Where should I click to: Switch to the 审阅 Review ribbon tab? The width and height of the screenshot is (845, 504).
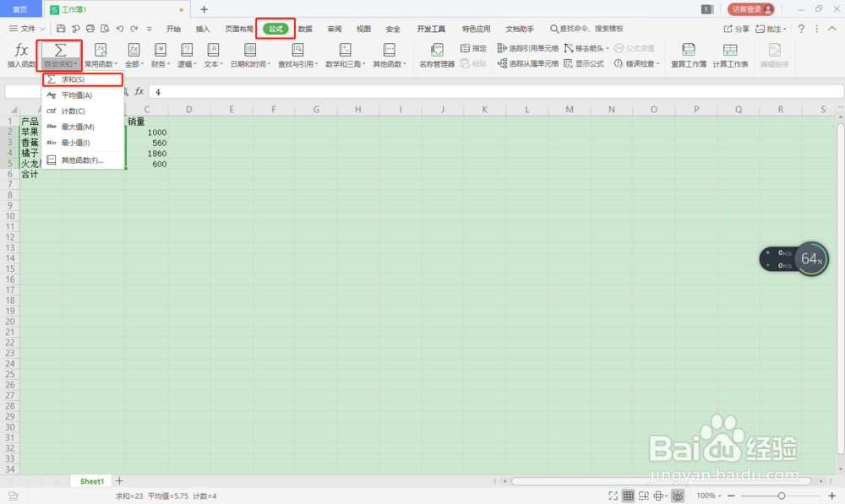click(335, 29)
